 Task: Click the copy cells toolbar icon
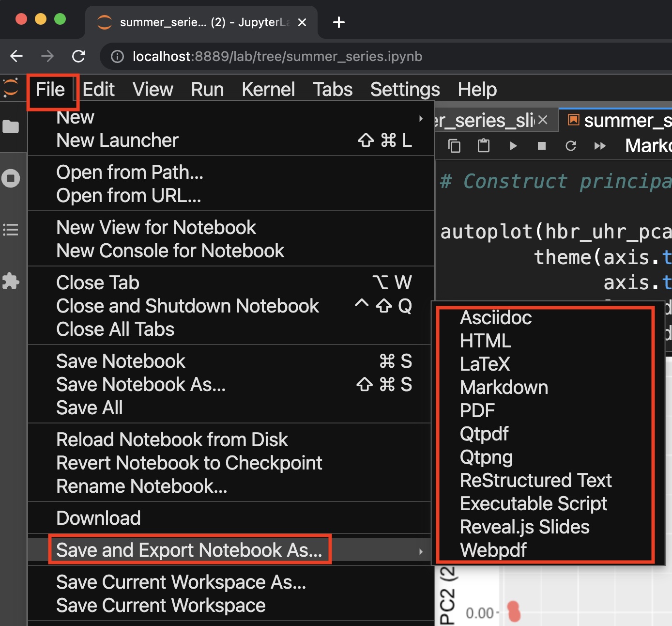(x=454, y=146)
